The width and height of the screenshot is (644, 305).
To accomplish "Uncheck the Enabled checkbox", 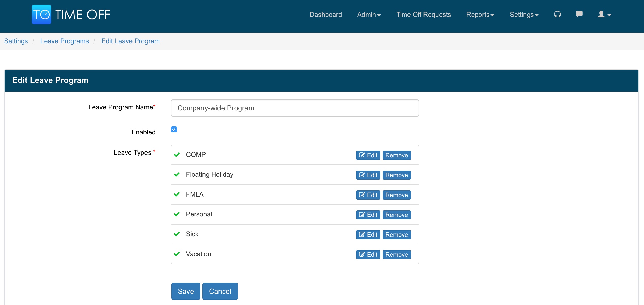I will [174, 129].
